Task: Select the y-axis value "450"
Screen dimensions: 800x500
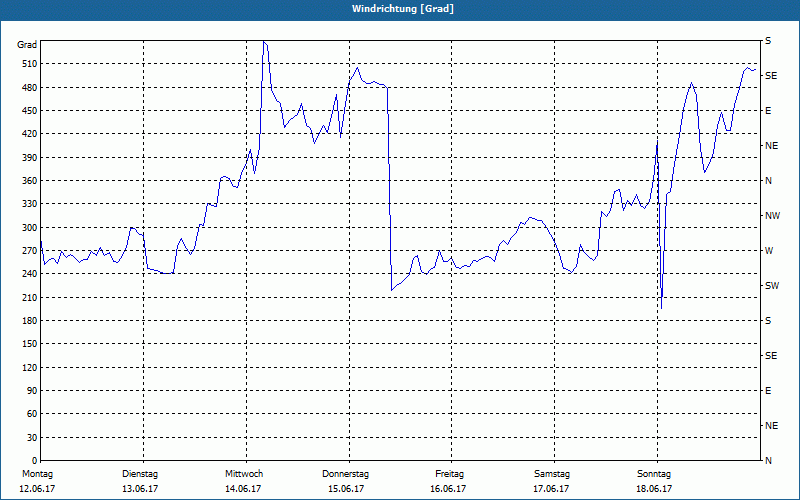Action: point(30,111)
